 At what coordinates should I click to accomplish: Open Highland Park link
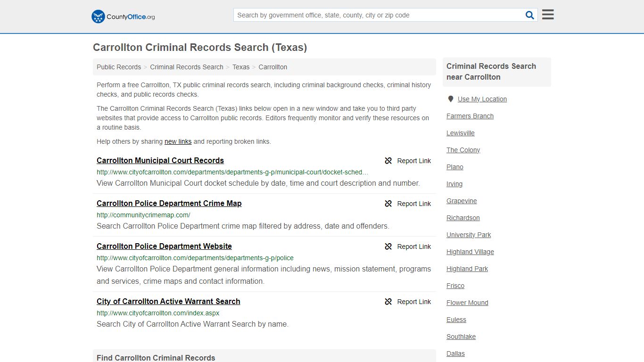click(467, 269)
